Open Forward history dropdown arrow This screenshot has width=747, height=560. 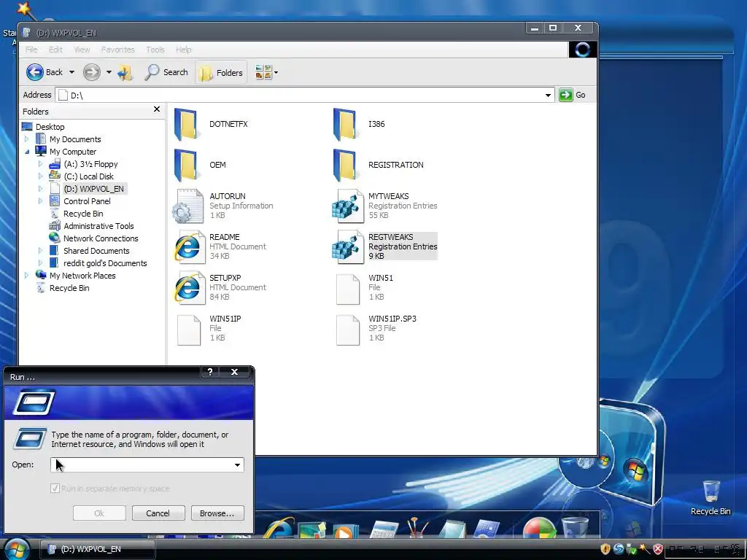click(x=109, y=72)
